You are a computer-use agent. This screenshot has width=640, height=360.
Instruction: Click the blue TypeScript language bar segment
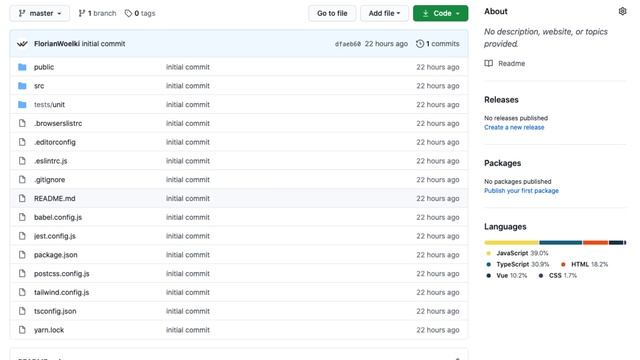[x=560, y=242]
